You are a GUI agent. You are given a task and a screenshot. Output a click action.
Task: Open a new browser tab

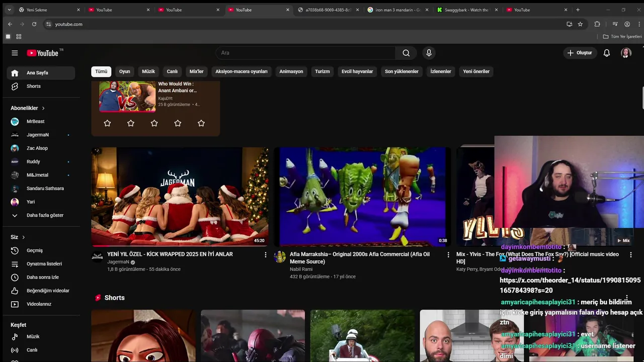578,10
